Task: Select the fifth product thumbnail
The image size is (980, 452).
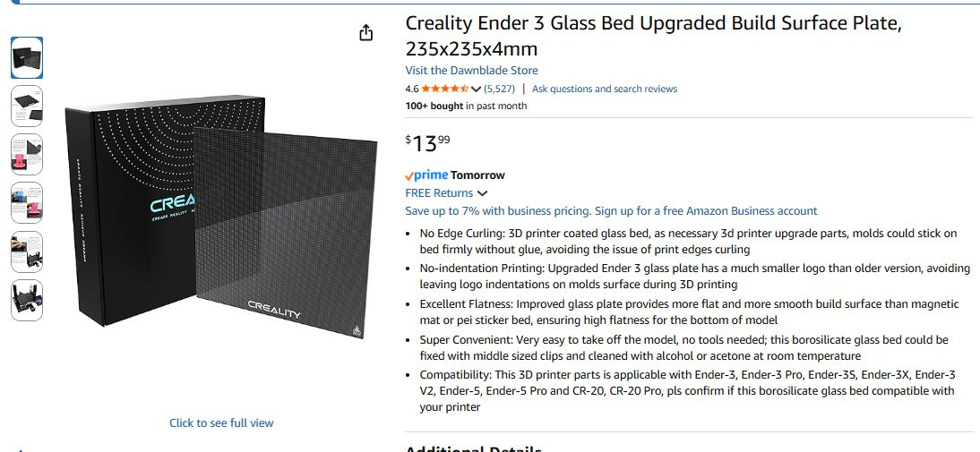Action: [x=27, y=252]
